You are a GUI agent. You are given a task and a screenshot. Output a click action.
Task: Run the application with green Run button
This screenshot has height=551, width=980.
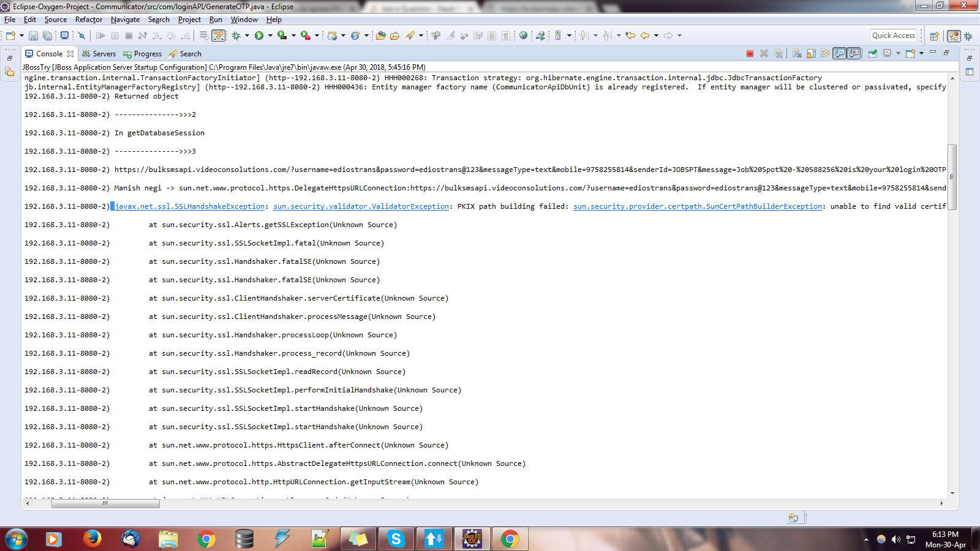[259, 36]
